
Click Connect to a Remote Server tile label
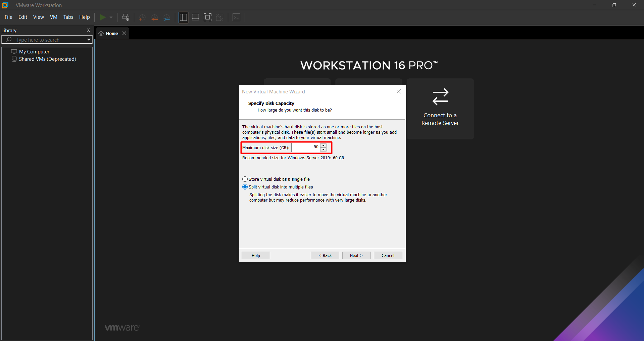440,119
